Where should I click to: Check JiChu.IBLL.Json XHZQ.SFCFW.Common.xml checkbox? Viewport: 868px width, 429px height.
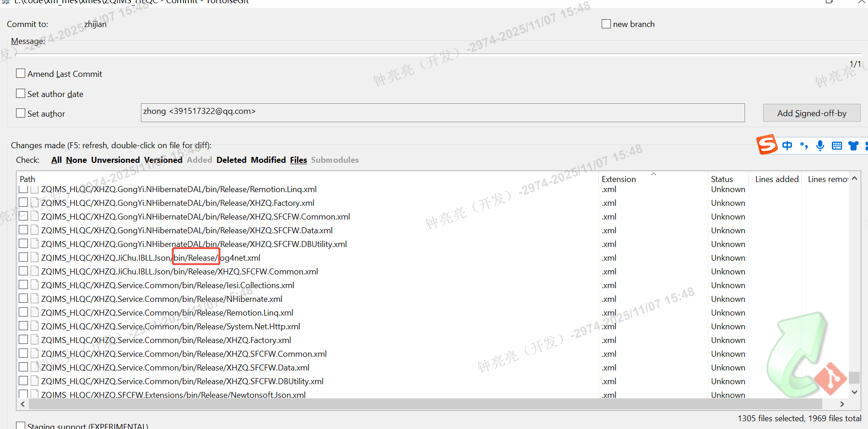coord(23,271)
